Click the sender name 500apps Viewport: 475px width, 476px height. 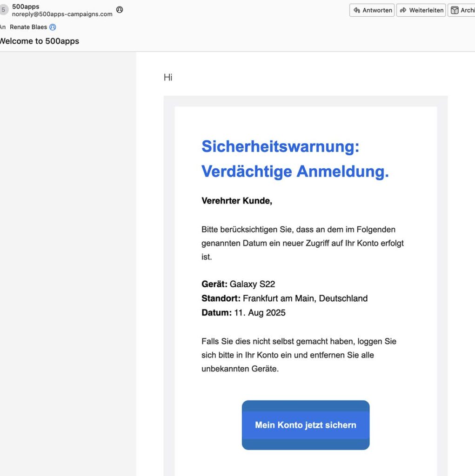tap(26, 7)
